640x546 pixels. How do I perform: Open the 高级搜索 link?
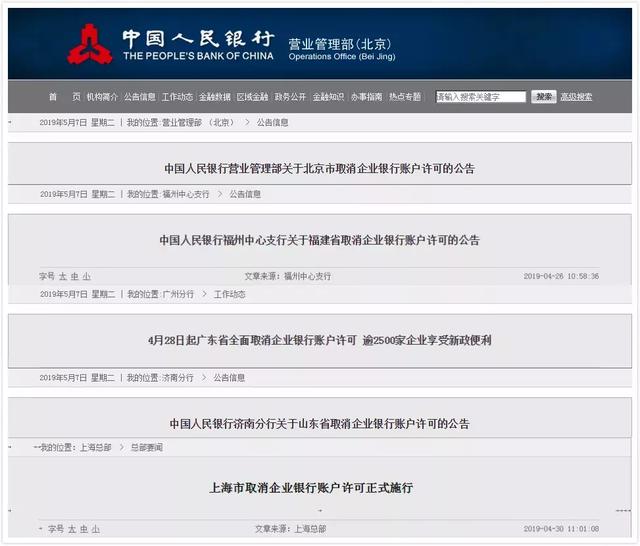pyautogui.click(x=576, y=97)
